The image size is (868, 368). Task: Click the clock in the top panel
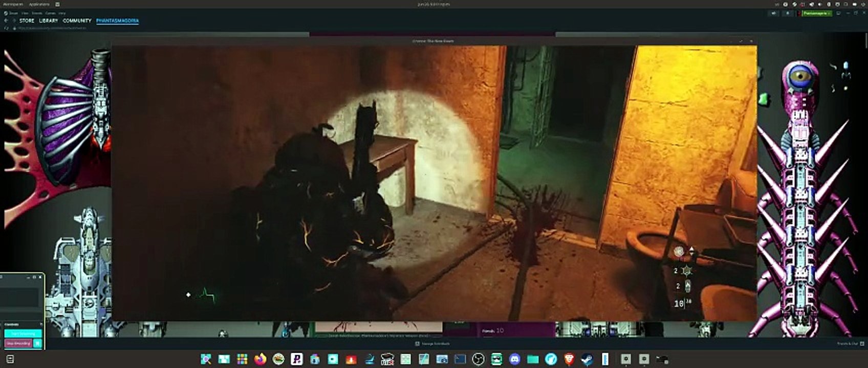point(433,4)
